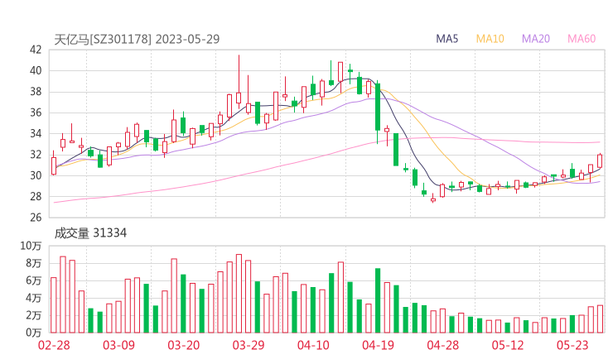Click the MA20 legend label
Screen dimensions: 613x364
536,39
